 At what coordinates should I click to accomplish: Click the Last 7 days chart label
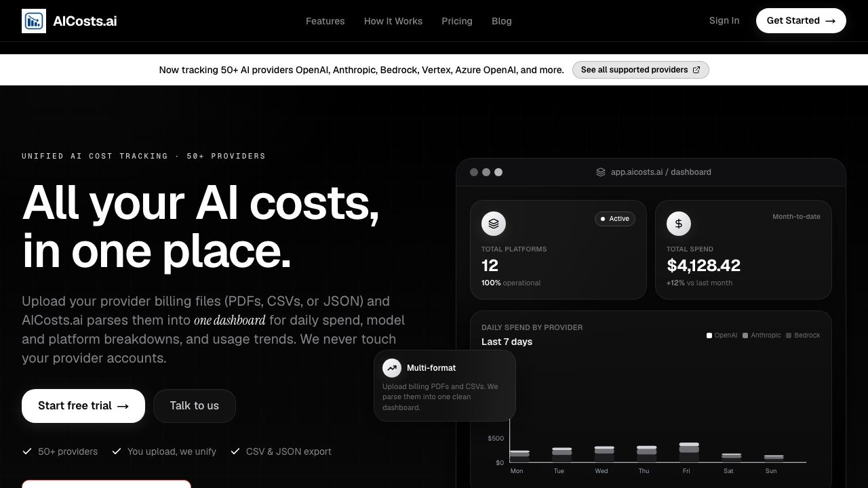[x=507, y=342]
